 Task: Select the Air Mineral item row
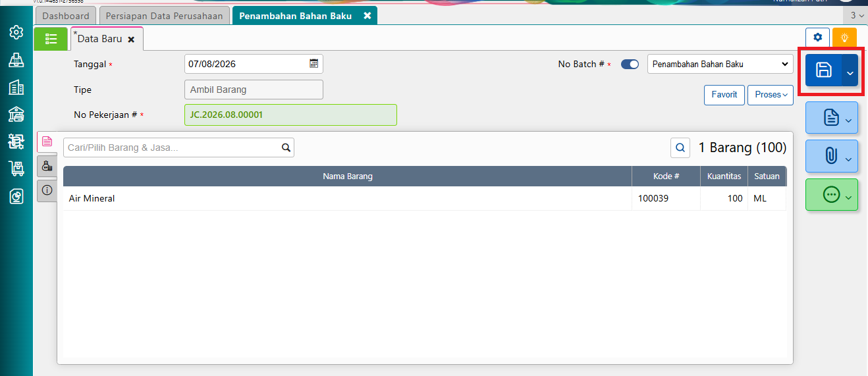coord(425,198)
